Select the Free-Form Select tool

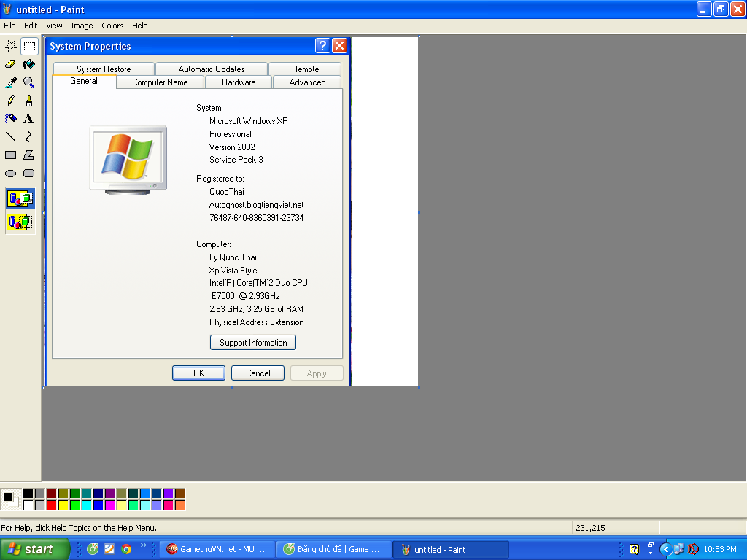click(x=11, y=46)
